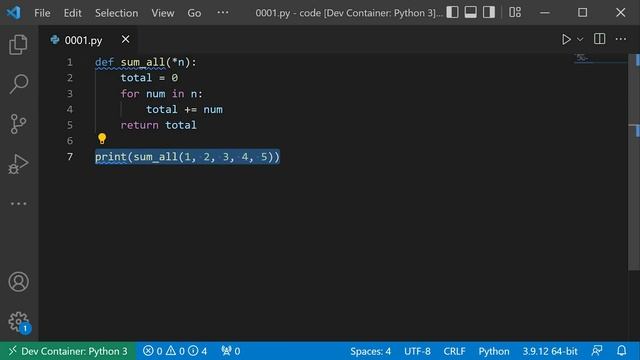Click the info count 4 in status bar

pos(198,351)
